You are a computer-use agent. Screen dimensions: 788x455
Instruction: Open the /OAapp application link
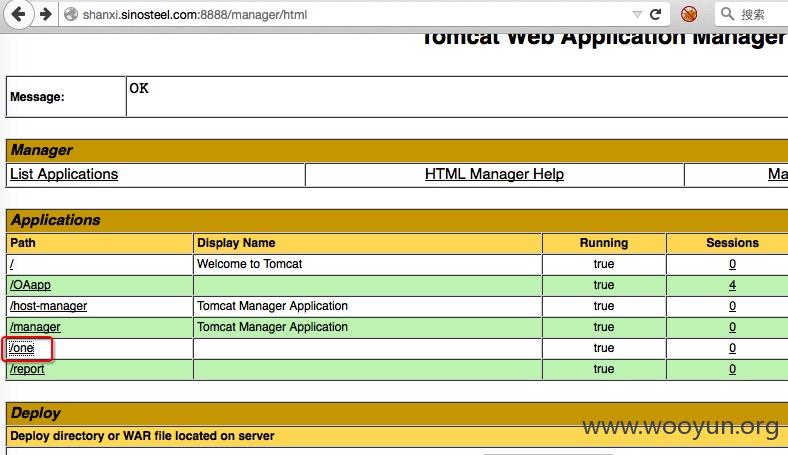click(x=30, y=285)
